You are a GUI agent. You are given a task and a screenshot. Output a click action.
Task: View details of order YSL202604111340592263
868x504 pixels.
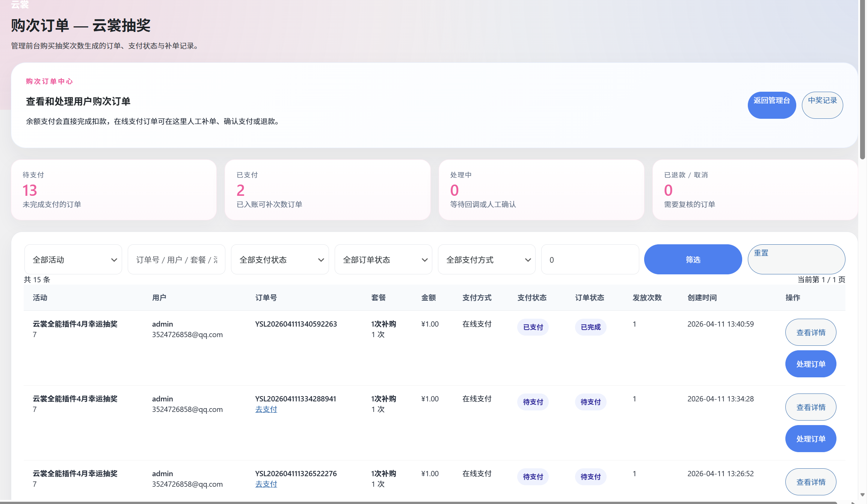pyautogui.click(x=811, y=333)
